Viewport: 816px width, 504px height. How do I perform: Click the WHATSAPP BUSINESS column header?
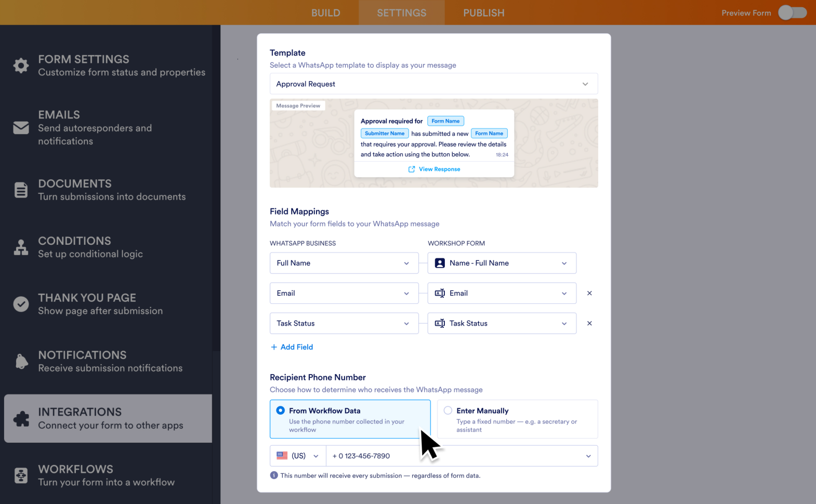(x=303, y=243)
